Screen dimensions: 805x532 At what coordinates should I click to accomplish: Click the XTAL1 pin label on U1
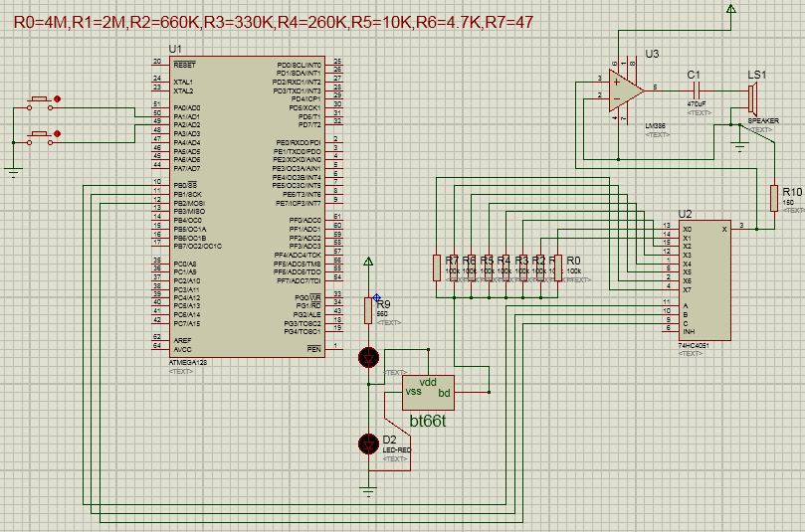tap(183, 83)
